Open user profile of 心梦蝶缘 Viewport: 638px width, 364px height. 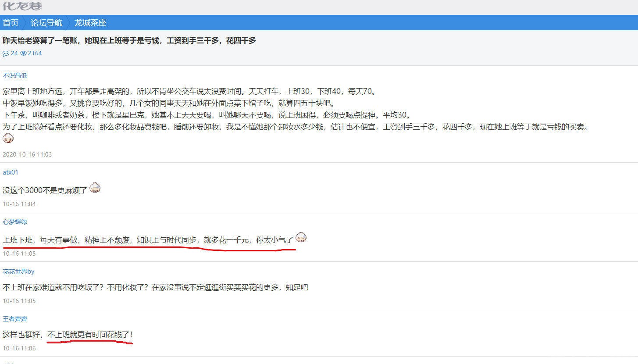(14, 221)
